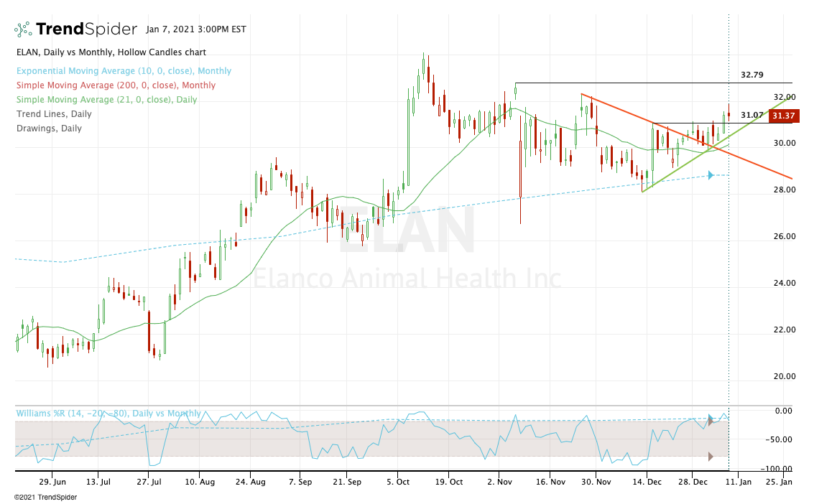This screenshot has height=504, width=814.
Task: Click the 28.00 price axis label
Action: (785, 190)
